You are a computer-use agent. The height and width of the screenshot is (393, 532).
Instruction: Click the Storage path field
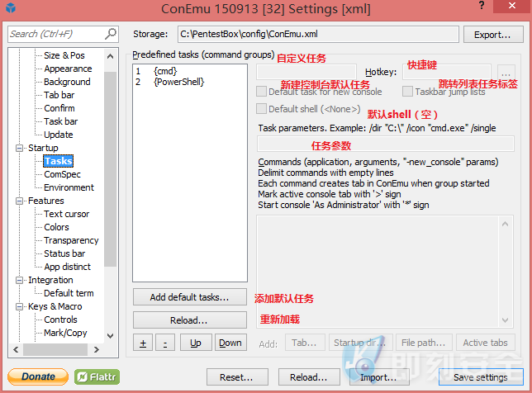click(x=318, y=34)
